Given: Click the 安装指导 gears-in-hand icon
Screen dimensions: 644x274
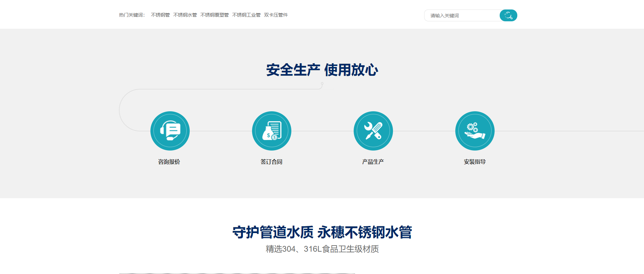Looking at the screenshot, I should point(475,131).
